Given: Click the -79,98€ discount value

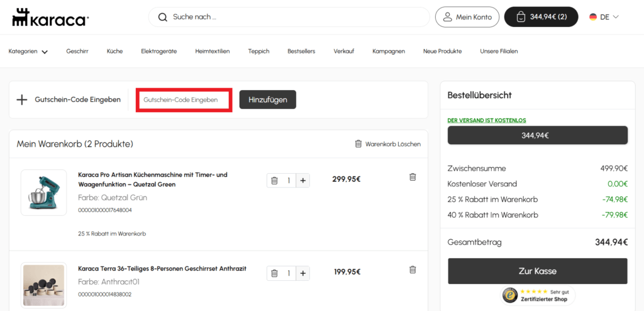Looking at the screenshot, I should pos(615,215).
